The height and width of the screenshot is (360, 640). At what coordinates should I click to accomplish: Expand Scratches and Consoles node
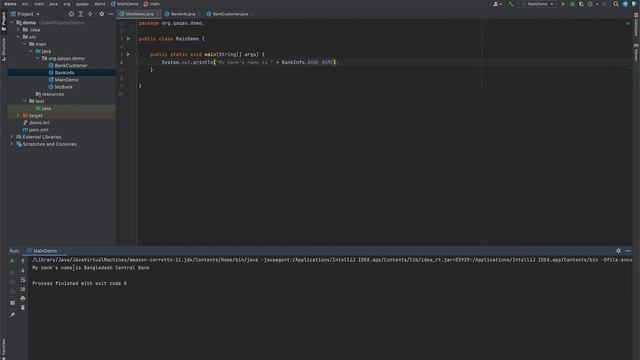pyautogui.click(x=11, y=144)
